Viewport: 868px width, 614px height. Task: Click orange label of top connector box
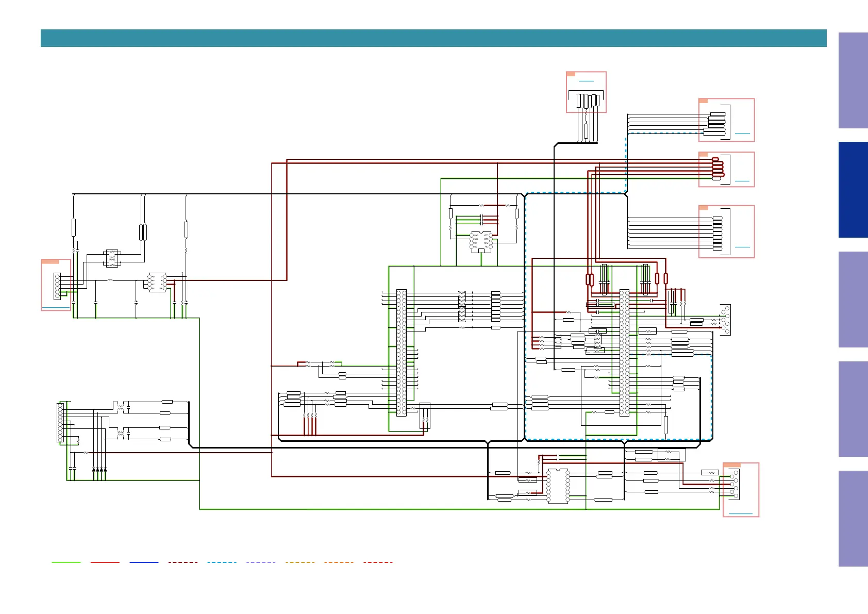pos(571,74)
